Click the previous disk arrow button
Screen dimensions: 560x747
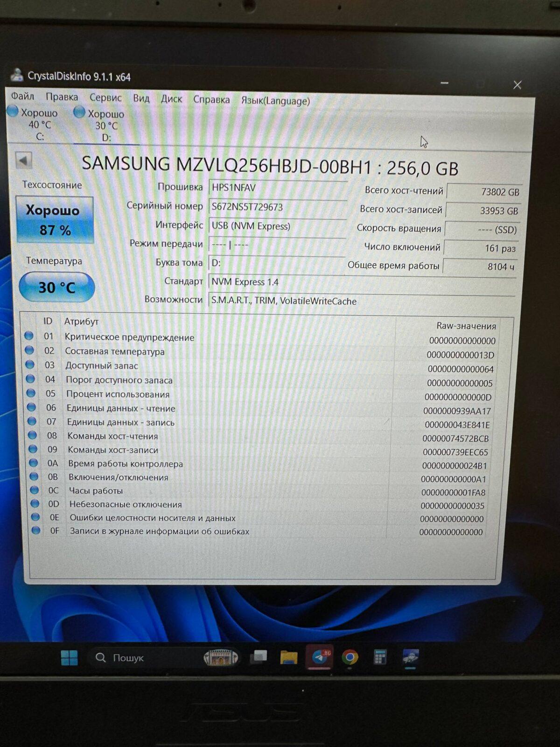pos(23,161)
